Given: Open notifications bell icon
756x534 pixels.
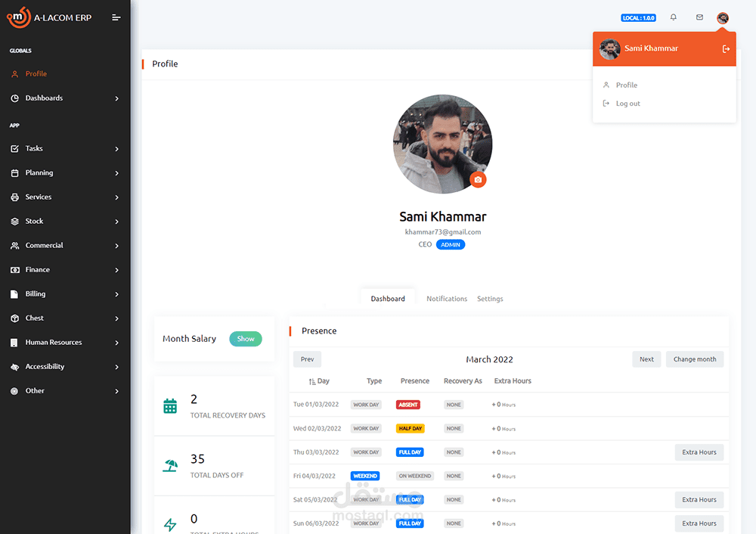Looking at the screenshot, I should point(674,17).
